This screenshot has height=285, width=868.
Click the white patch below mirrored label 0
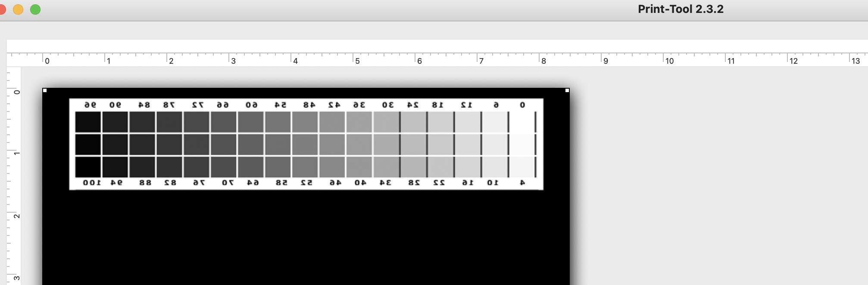tap(522, 122)
